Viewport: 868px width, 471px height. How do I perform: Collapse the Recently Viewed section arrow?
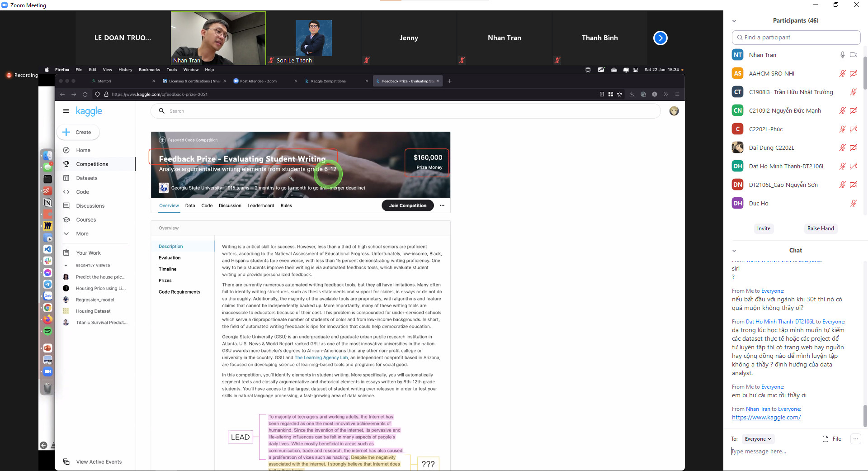[66, 266]
